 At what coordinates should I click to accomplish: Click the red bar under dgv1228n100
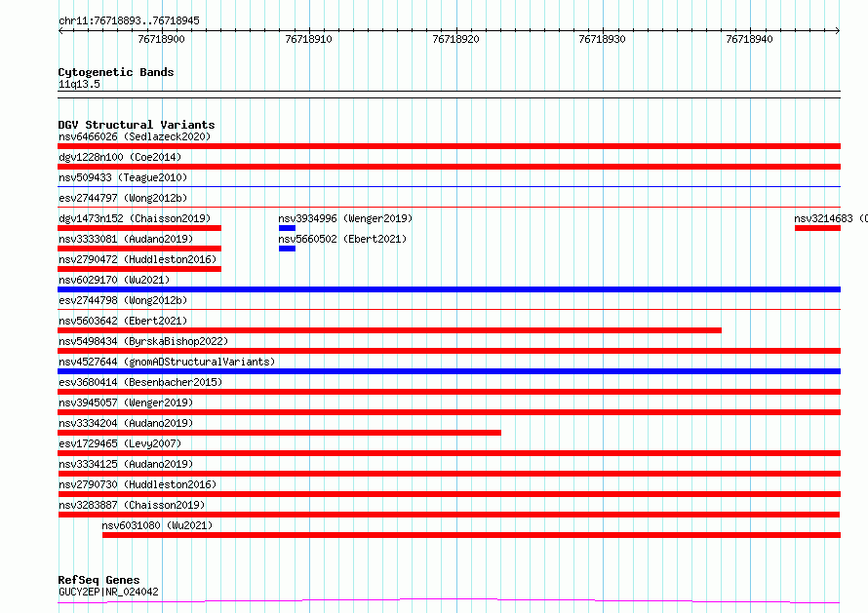click(449, 167)
